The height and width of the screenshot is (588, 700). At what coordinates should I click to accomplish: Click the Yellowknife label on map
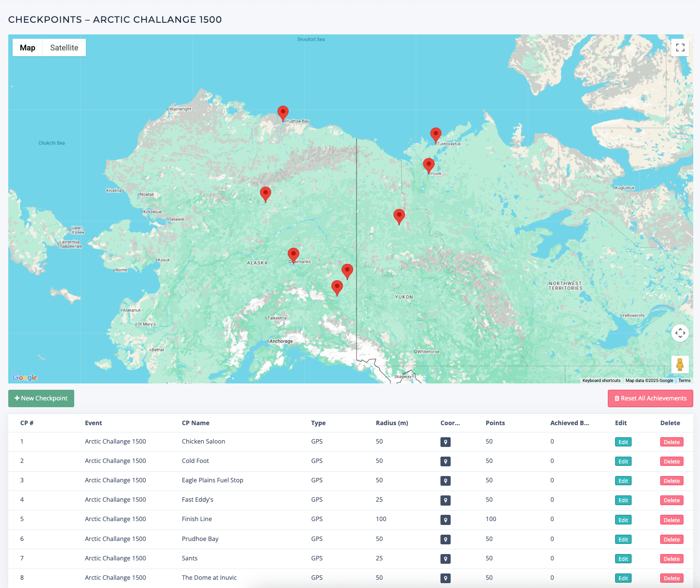[634, 316]
